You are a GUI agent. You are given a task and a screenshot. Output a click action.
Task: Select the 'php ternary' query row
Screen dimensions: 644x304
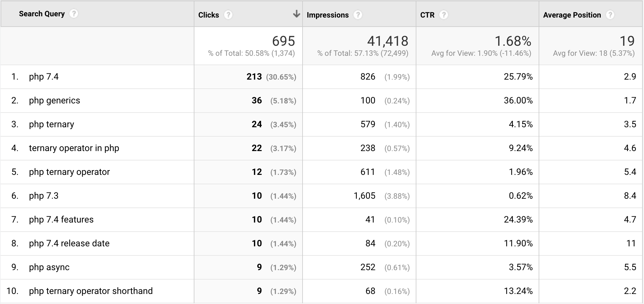pos(51,124)
